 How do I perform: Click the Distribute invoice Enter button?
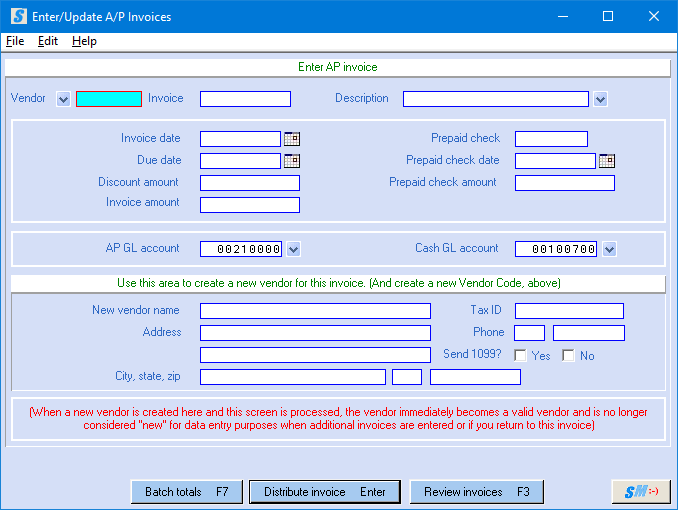pos(325,492)
